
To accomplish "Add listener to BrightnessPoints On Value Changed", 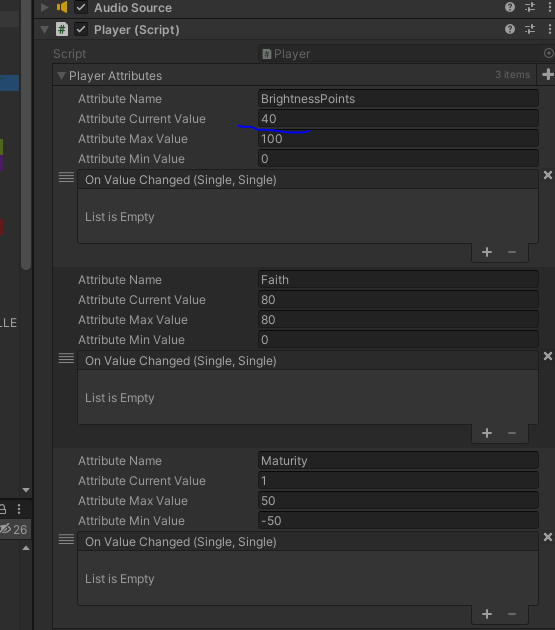I will [x=487, y=252].
